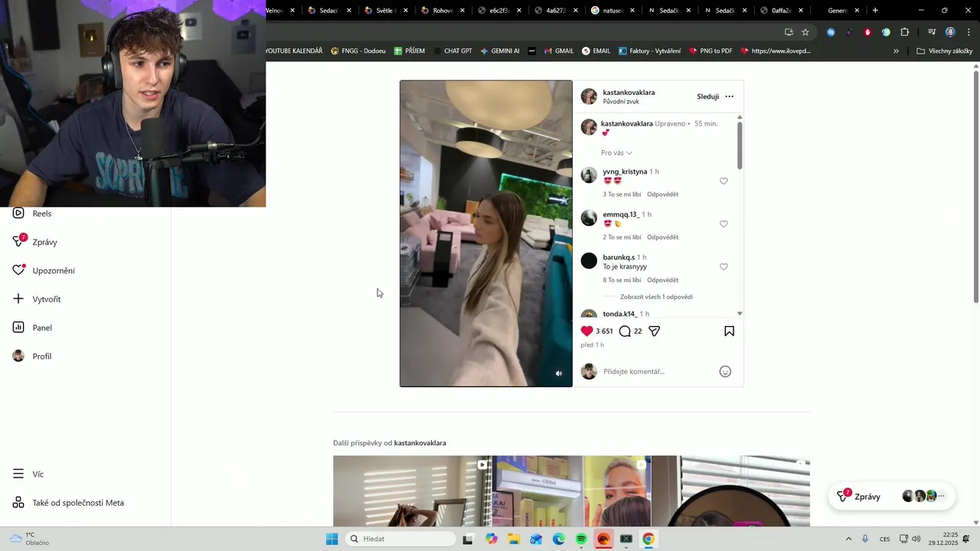
Task: Open the first thumbnail under Další příspěvky
Action: click(x=412, y=491)
